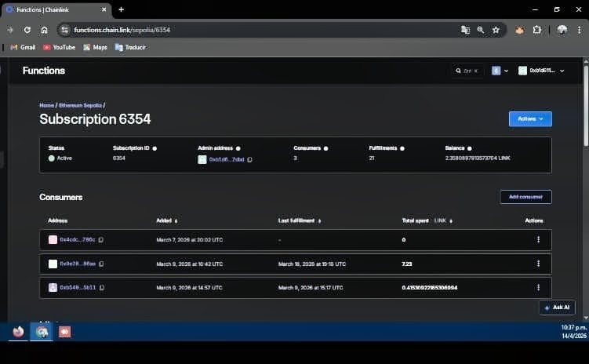Image resolution: width=589 pixels, height=364 pixels.
Task: Sort consumers by Added column
Action: click(167, 220)
